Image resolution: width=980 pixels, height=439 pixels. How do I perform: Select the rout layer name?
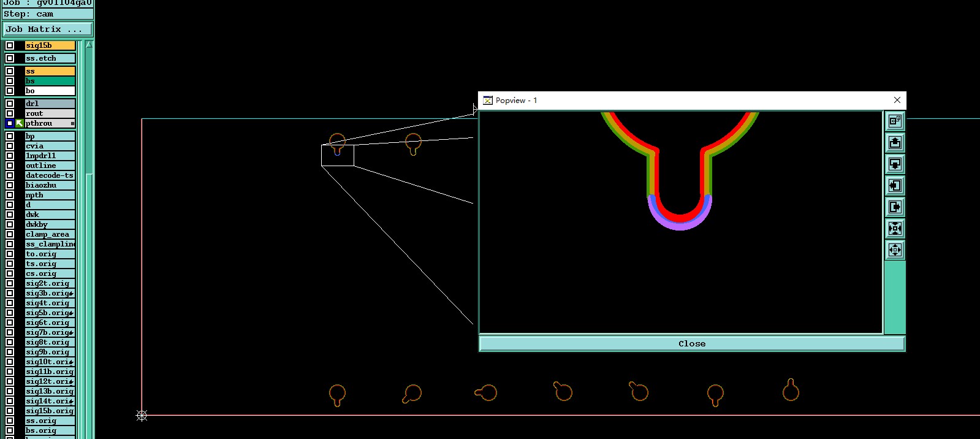(50, 113)
